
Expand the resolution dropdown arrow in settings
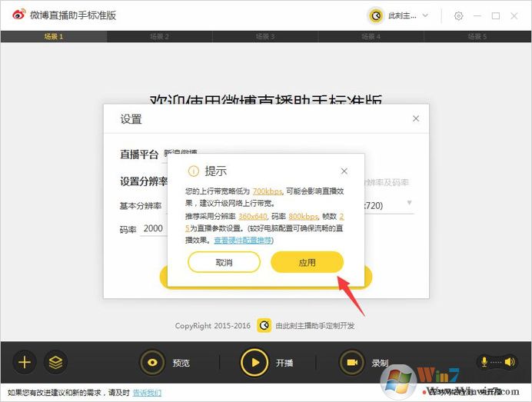coord(410,203)
